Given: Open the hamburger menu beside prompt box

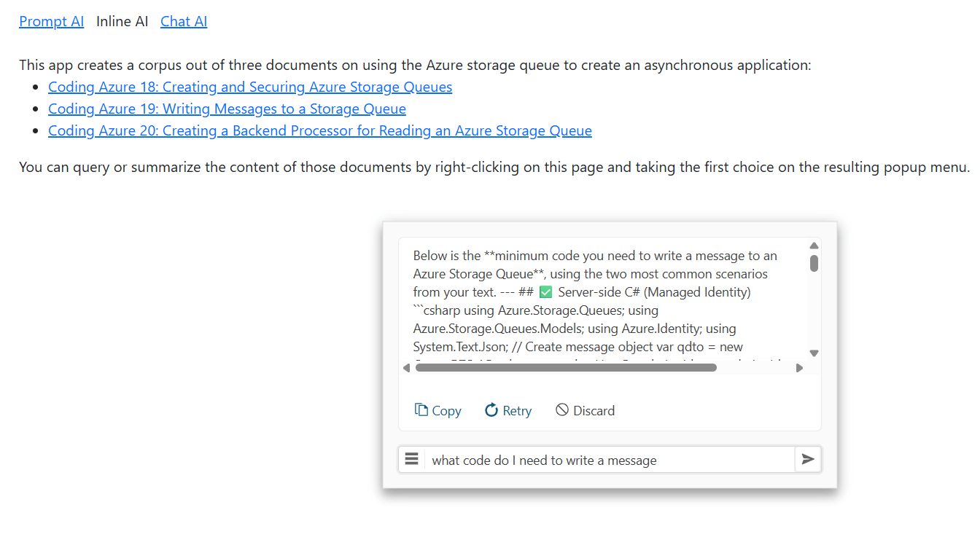Looking at the screenshot, I should 411,459.
